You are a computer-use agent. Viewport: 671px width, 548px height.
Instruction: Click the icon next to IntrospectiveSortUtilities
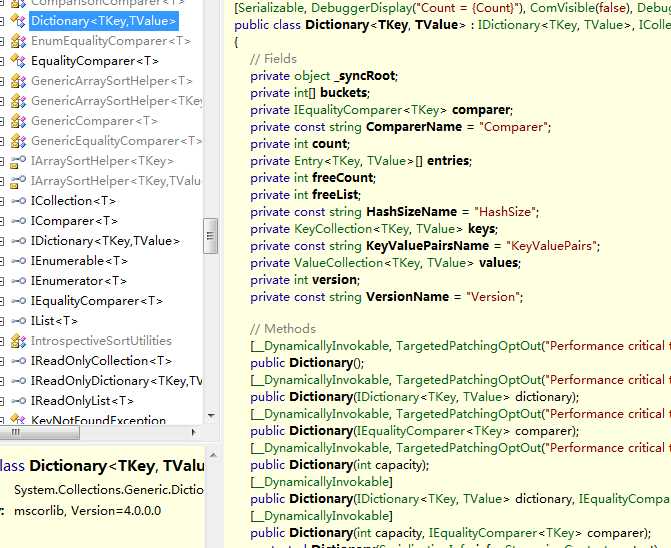pos(18,341)
